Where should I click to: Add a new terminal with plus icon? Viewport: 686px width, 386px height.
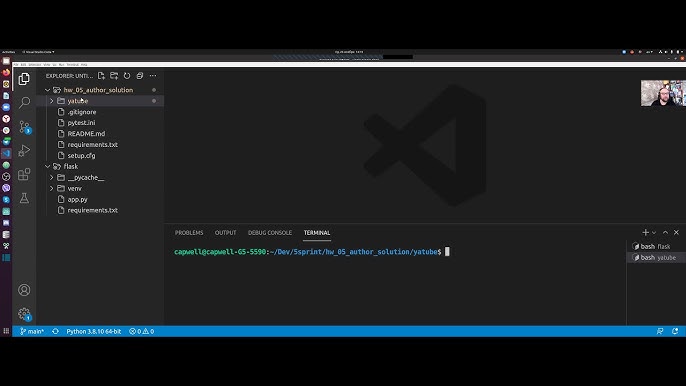645,232
